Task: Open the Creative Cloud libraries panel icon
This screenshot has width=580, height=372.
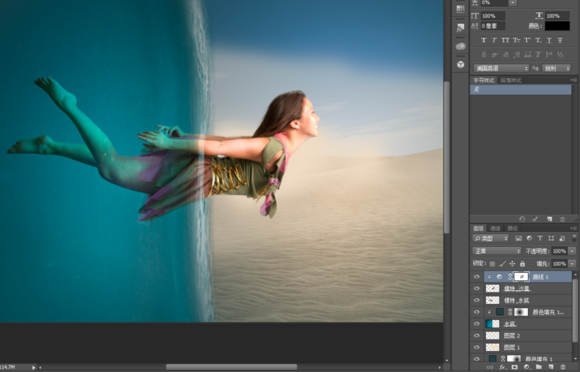Action: coord(460,46)
